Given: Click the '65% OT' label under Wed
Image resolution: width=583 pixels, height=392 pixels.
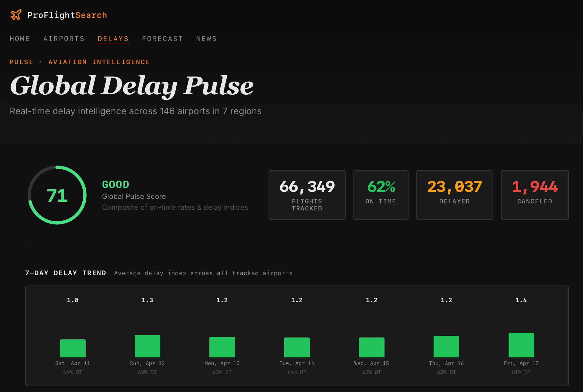Looking at the screenshot, I should click(372, 372).
